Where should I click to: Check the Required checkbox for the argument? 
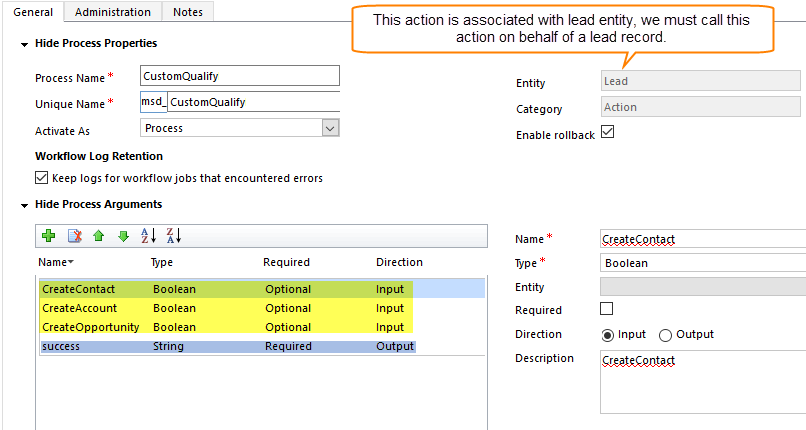607,309
